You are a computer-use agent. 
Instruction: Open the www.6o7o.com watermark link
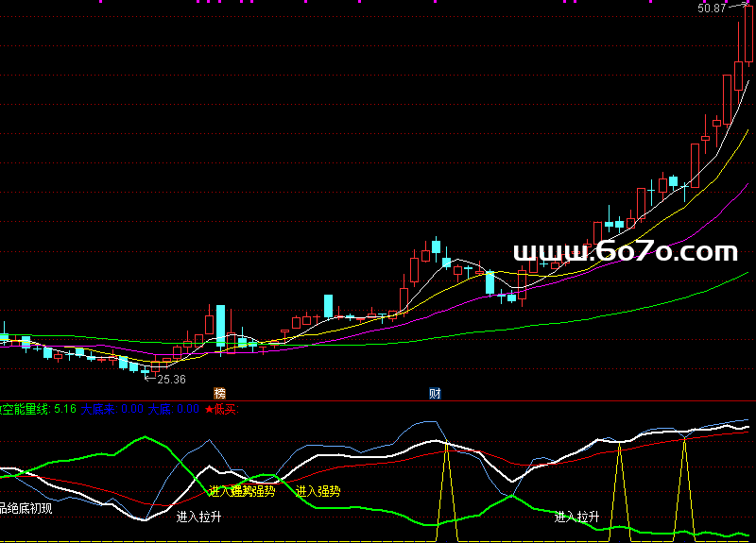pyautogui.click(x=625, y=252)
